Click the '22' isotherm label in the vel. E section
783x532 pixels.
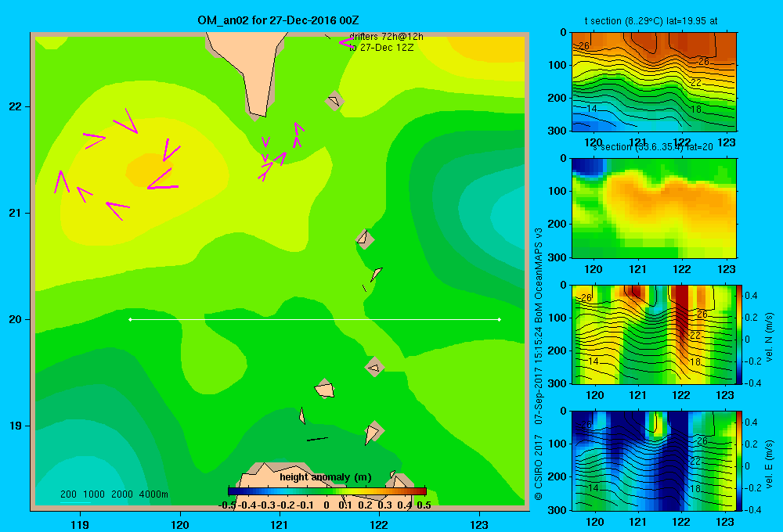[695, 461]
